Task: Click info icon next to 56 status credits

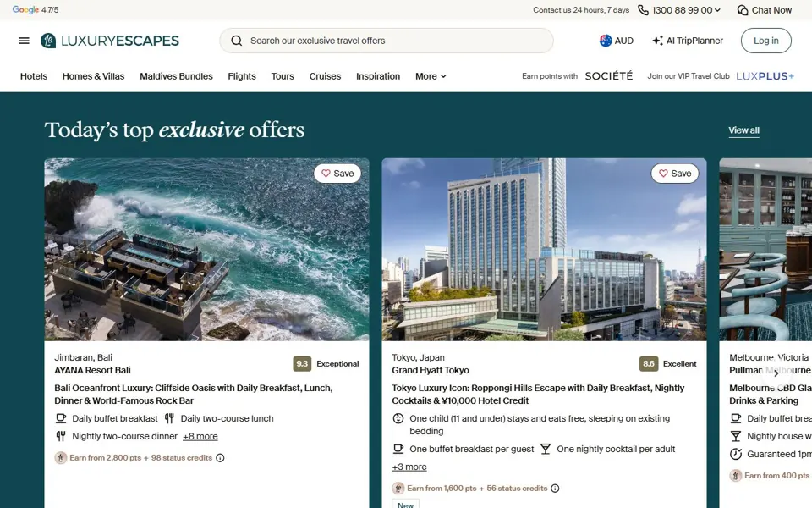Action: [555, 489]
